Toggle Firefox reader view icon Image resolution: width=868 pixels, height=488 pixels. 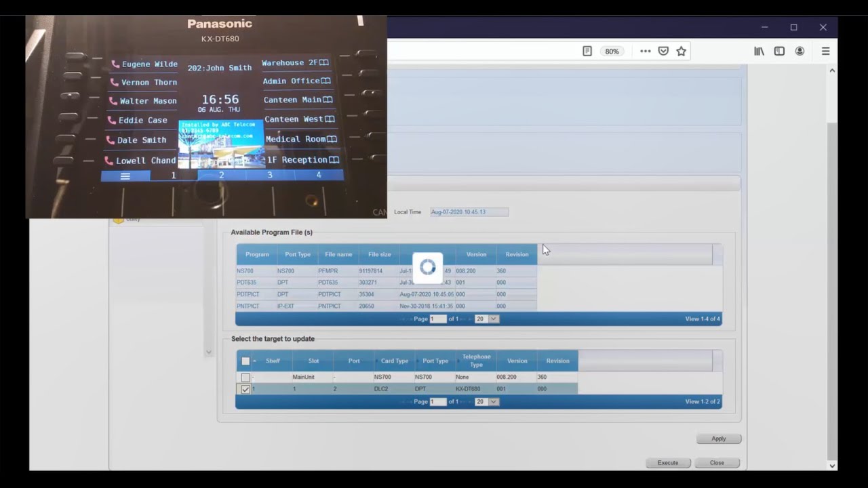point(587,51)
